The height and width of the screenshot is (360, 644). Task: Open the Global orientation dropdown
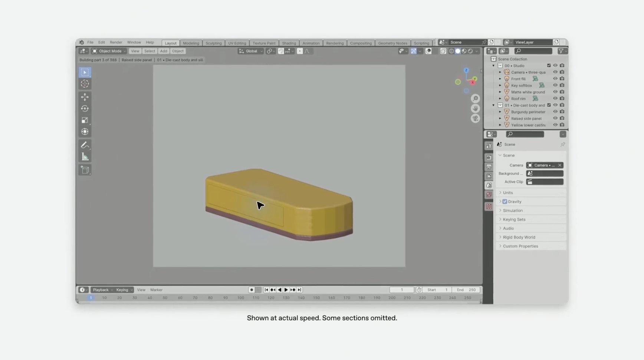[x=251, y=51]
